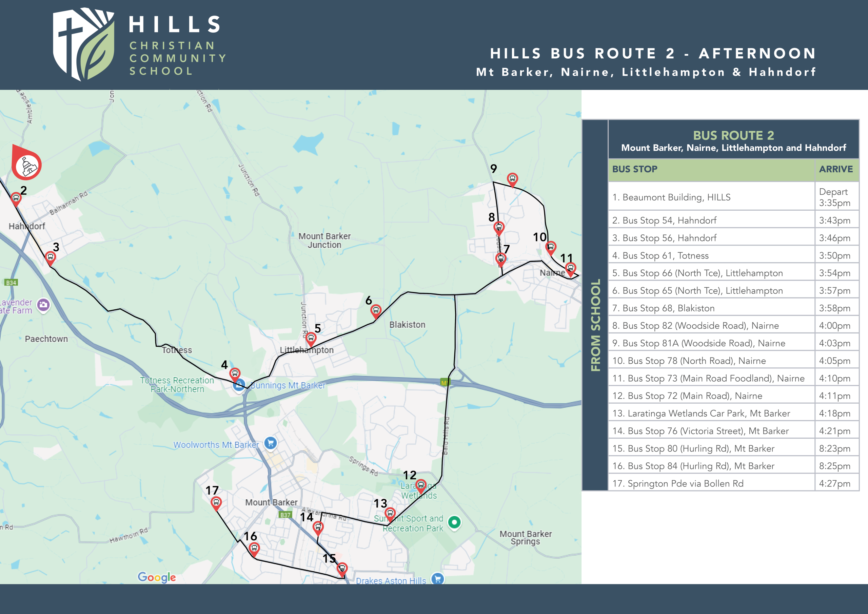Viewport: 868px width, 614px height.
Task: Click the Bunnings Mt Barker store marker
Action: pyautogui.click(x=239, y=386)
